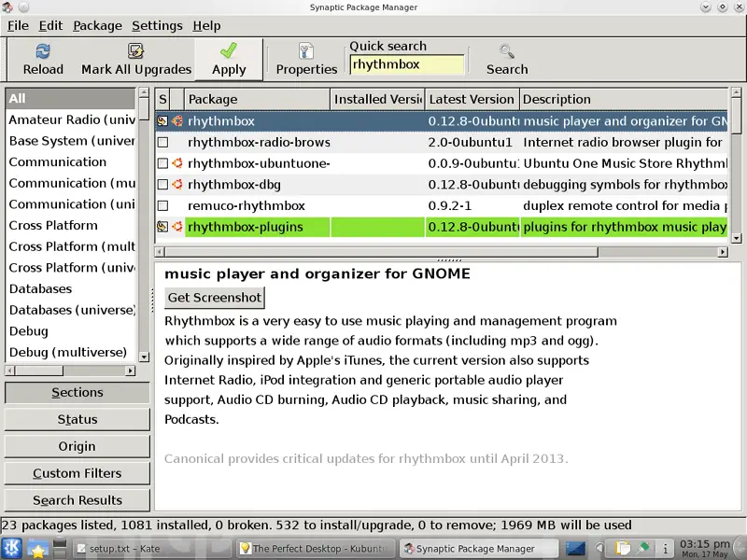Click the clock showing 03:15 pm

click(705, 548)
